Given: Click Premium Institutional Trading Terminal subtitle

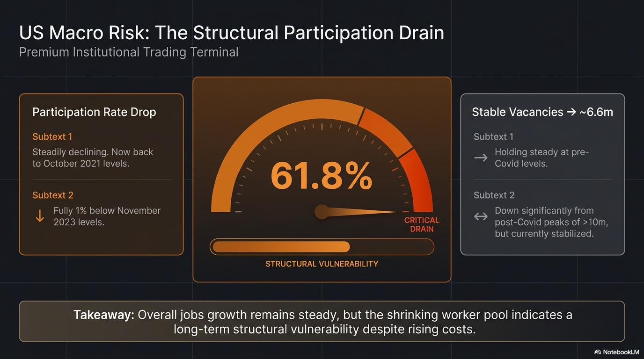Looking at the screenshot, I should (x=129, y=52).
